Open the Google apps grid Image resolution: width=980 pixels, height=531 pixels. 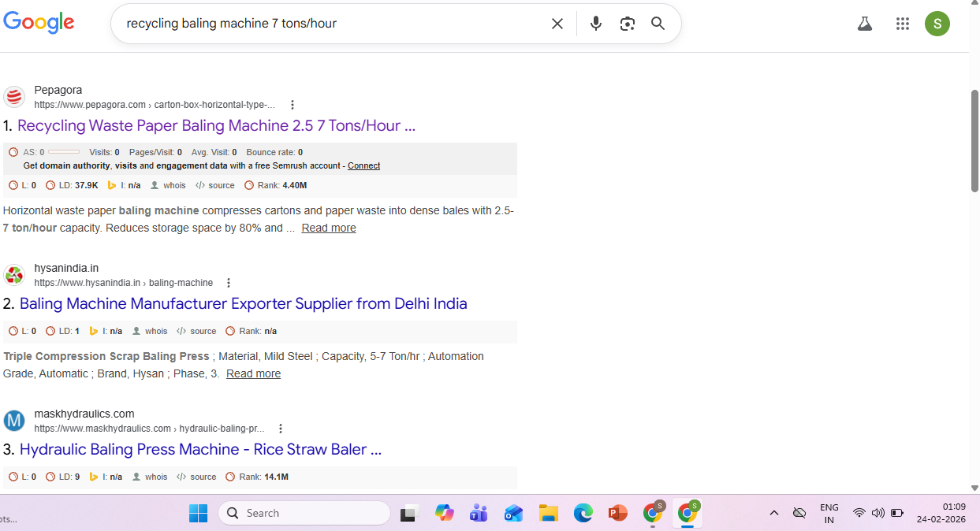(x=903, y=24)
